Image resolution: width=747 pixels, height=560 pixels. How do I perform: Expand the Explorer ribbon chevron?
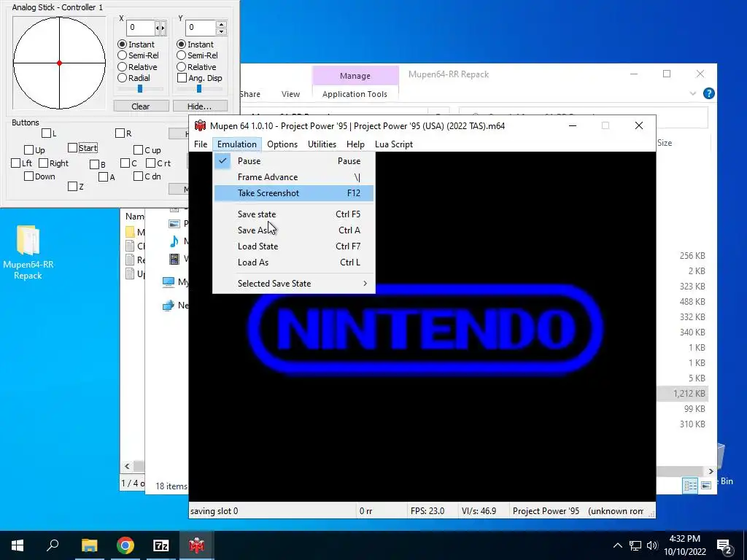693,93
